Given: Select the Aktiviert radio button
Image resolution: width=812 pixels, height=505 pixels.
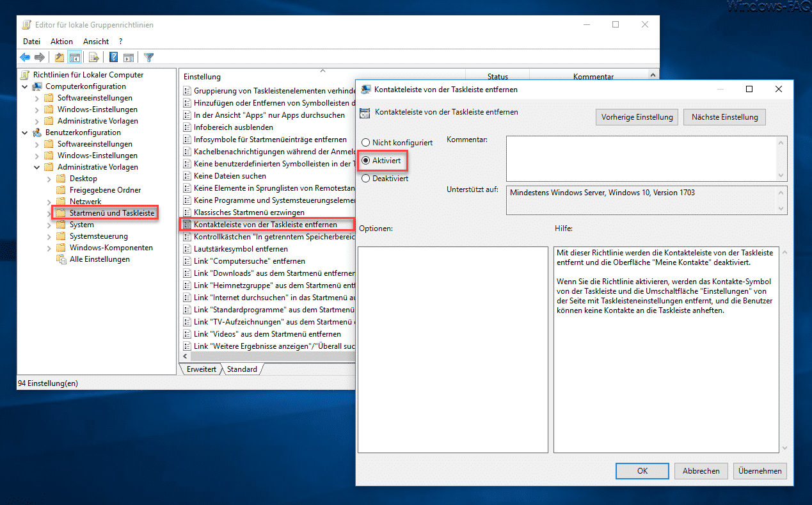Looking at the screenshot, I should [x=366, y=161].
